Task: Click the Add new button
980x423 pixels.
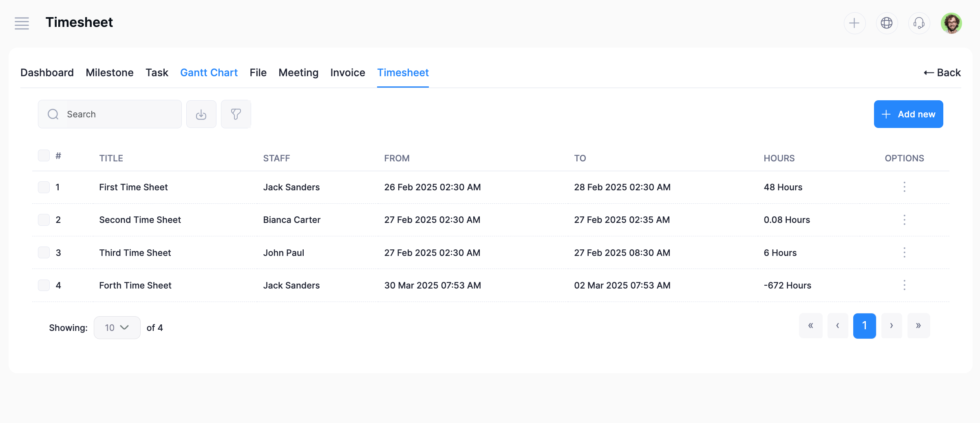Action: [908, 114]
